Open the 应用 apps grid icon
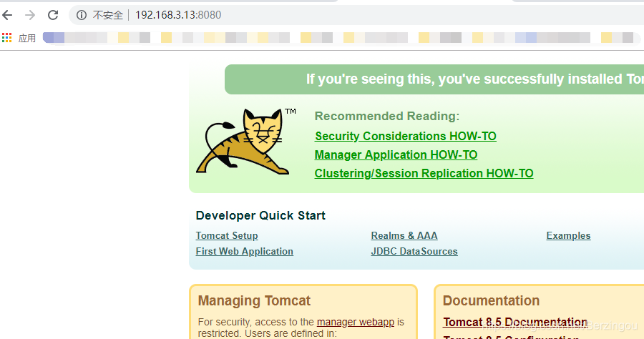The width and height of the screenshot is (644, 339). click(x=6, y=38)
